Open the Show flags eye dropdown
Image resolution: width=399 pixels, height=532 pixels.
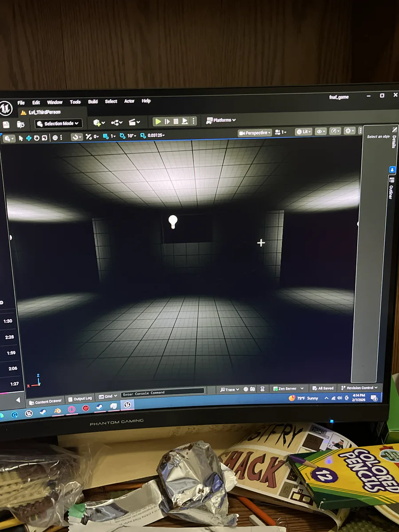[321, 131]
